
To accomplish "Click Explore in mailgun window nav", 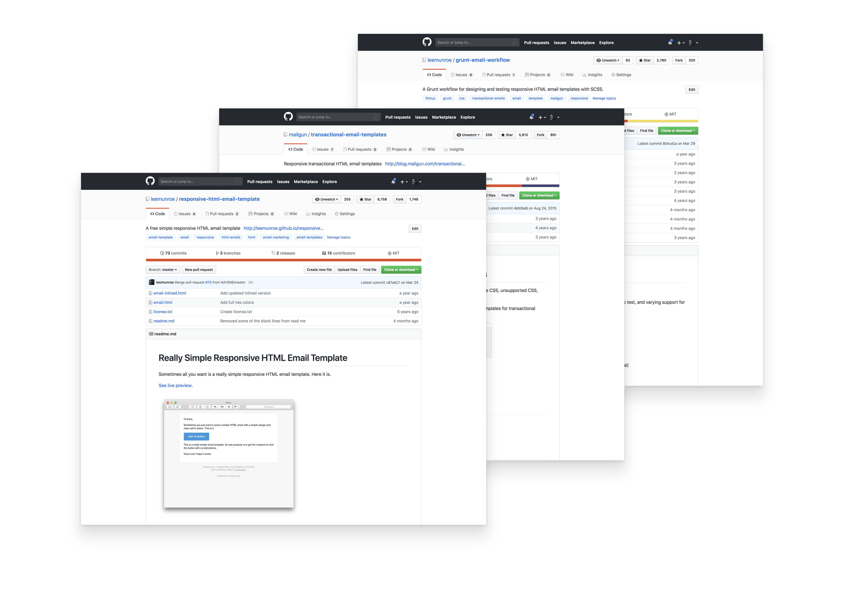I will (468, 117).
